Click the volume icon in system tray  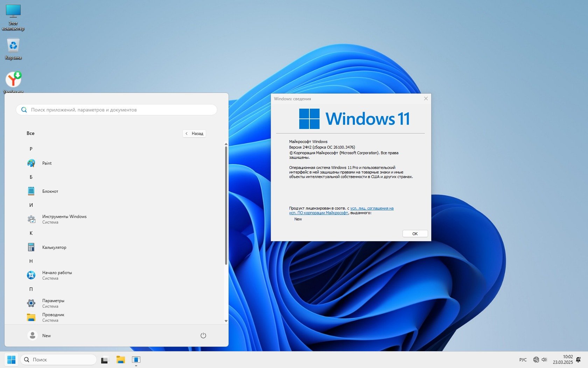(x=544, y=360)
